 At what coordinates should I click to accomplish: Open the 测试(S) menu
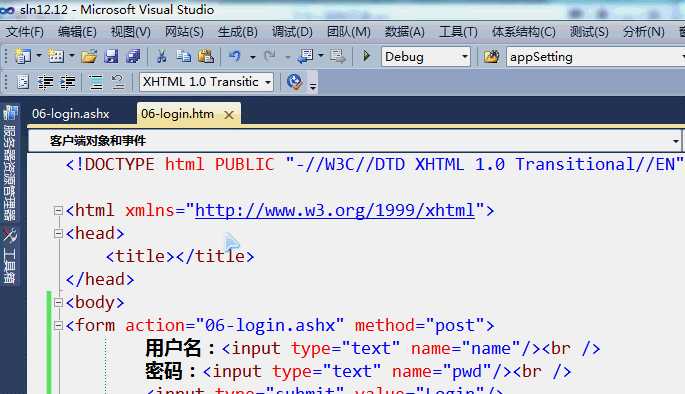[589, 31]
